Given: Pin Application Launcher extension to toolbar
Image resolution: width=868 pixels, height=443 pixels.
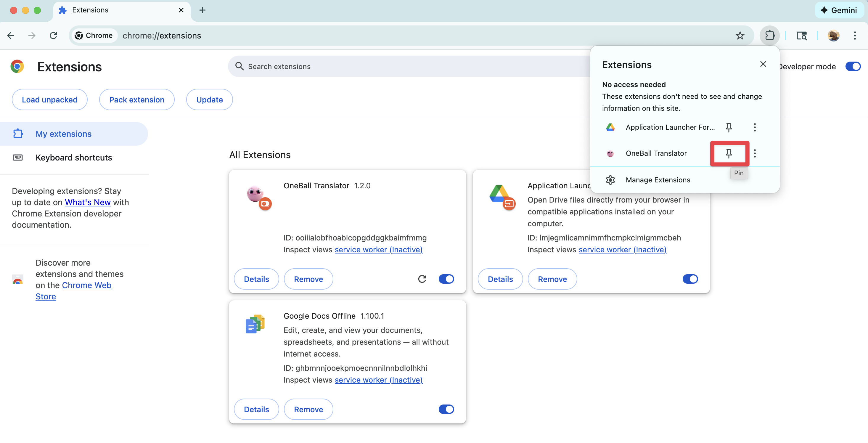Looking at the screenshot, I should [729, 127].
